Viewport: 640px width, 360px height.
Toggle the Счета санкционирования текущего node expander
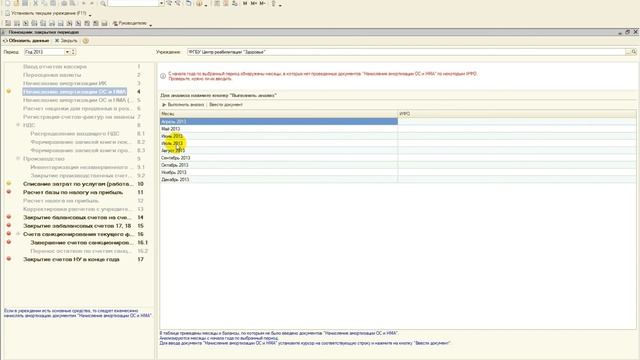tap(18, 234)
